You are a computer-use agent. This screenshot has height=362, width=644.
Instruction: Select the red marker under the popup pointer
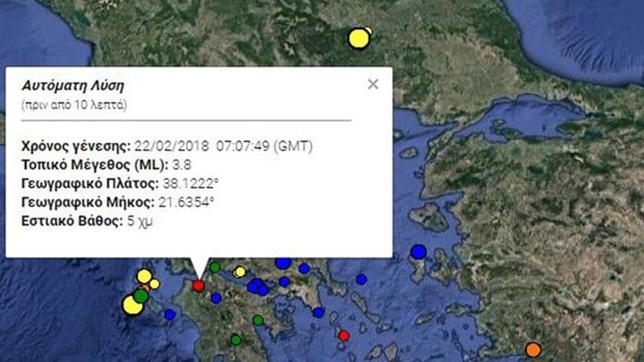199,285
